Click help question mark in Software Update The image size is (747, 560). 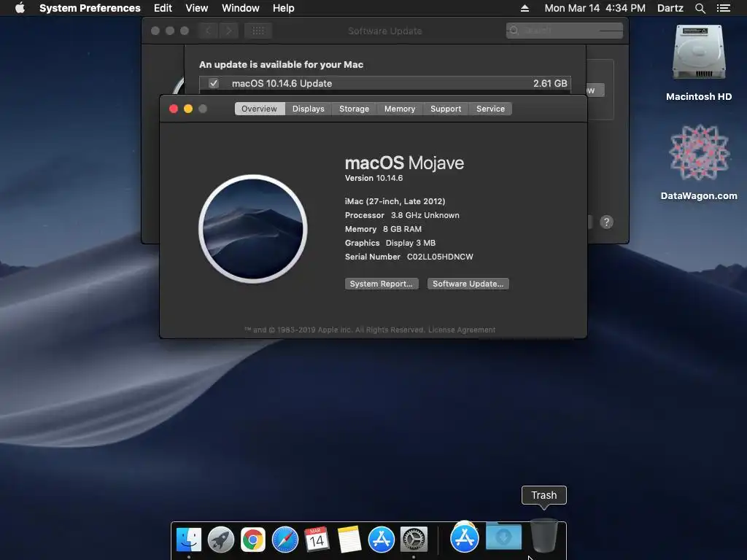point(606,222)
